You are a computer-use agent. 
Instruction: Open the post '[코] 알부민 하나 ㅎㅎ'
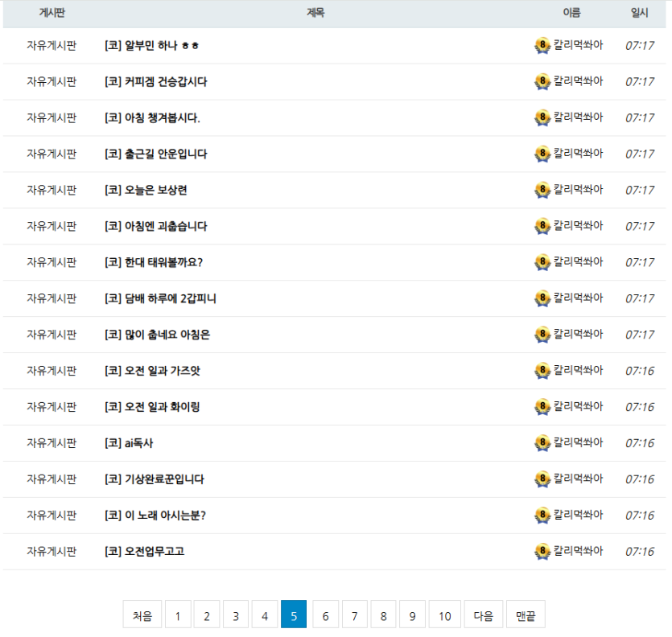tap(152, 45)
